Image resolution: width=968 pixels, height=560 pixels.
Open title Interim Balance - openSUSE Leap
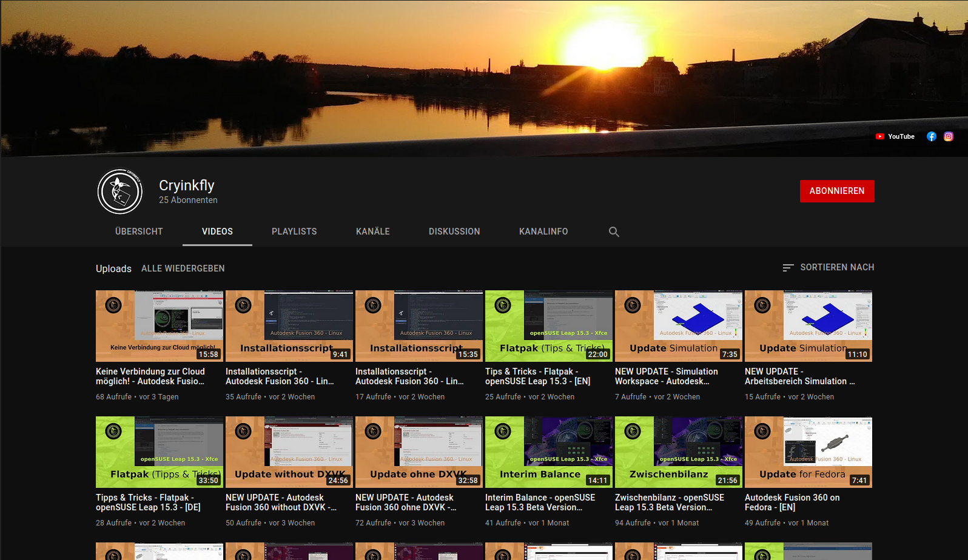click(x=540, y=502)
